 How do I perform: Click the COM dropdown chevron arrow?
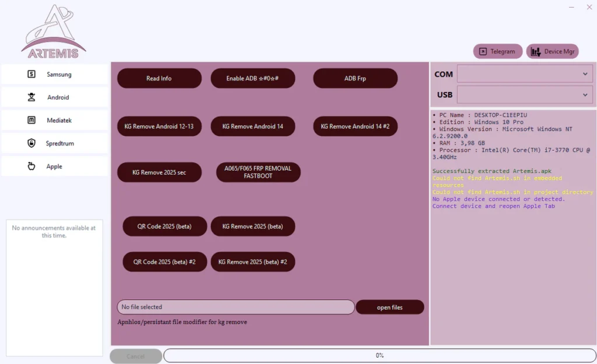[585, 74]
